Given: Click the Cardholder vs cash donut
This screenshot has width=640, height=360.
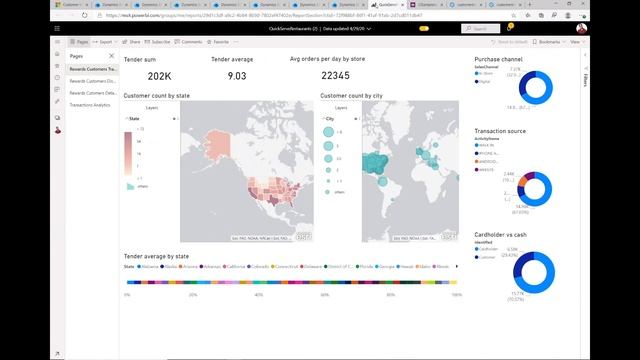Looking at the screenshot, I should [x=534, y=272].
